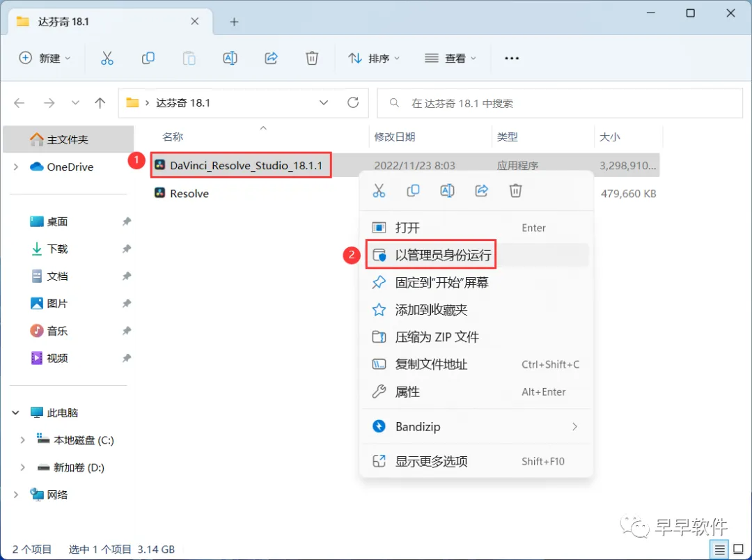The width and height of the screenshot is (752, 560).
Task: Sort by the 修改日期 column header
Action: 395,137
